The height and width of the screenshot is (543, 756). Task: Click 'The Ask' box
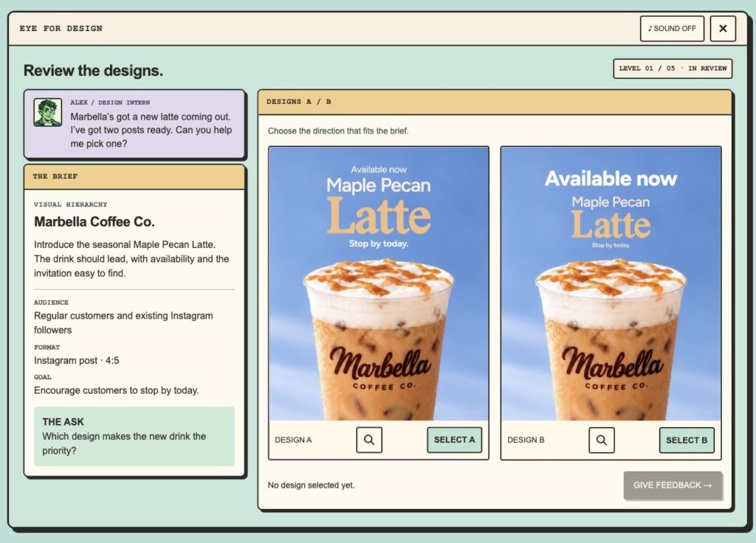[134, 436]
